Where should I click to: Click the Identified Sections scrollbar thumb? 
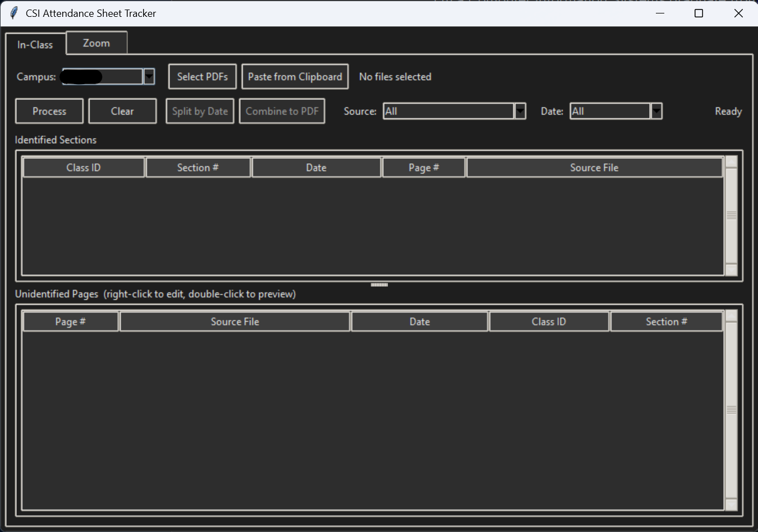(731, 215)
